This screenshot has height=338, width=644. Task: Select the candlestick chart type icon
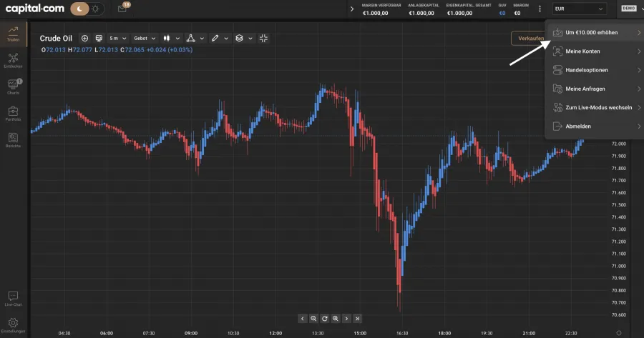point(166,38)
